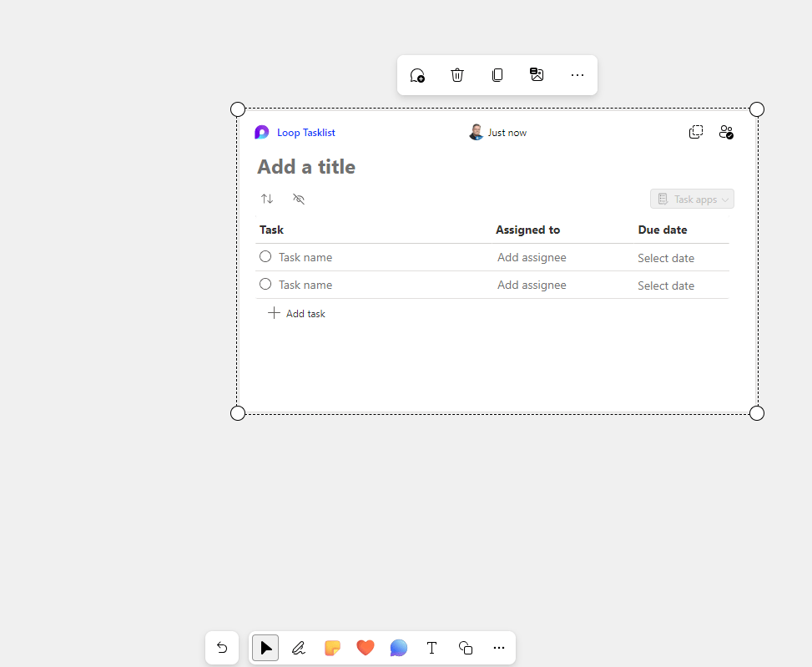Screen dimensions: 812x667
Task: Click the copy component icon in Loop header
Action: coord(696,132)
